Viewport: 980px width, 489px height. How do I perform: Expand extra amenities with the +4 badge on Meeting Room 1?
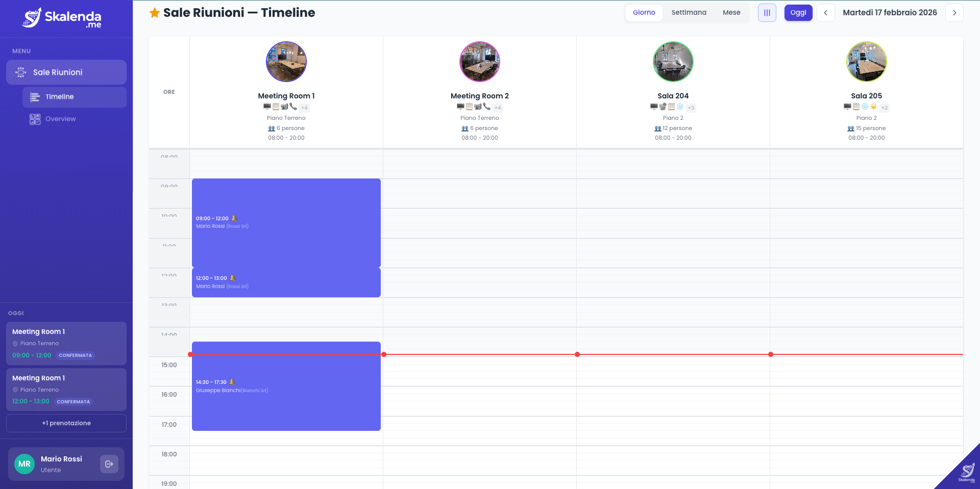pos(304,108)
